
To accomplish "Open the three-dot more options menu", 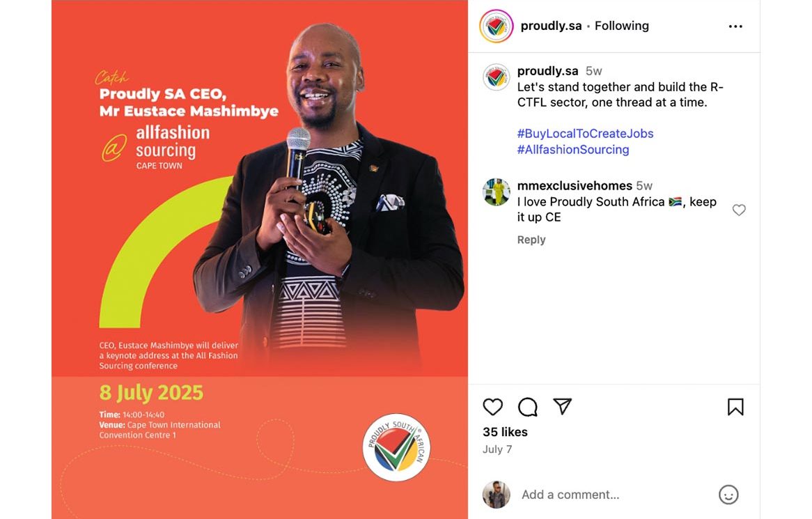I will pos(735,26).
